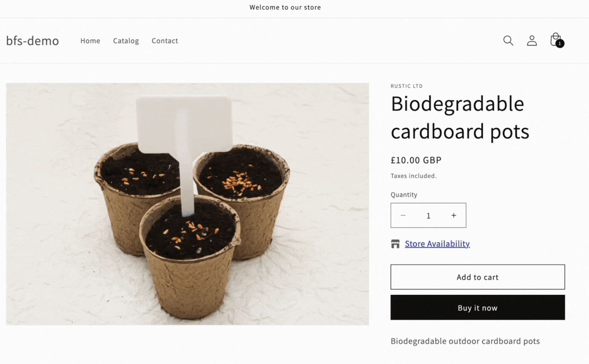Click the RUSTIC LTD vendor label
This screenshot has height=364, width=589.
(x=407, y=86)
